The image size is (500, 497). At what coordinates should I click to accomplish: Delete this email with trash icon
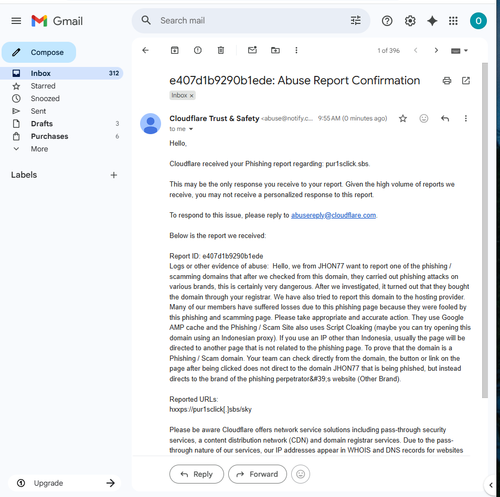[221, 50]
